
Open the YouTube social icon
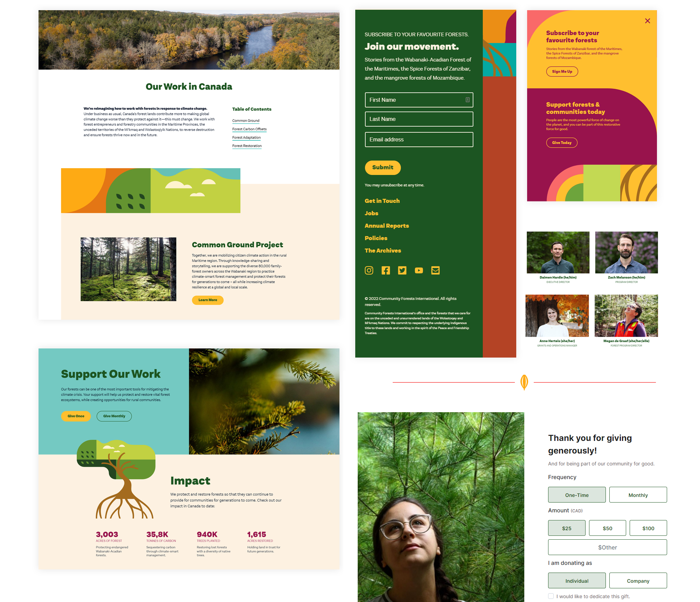pos(419,270)
